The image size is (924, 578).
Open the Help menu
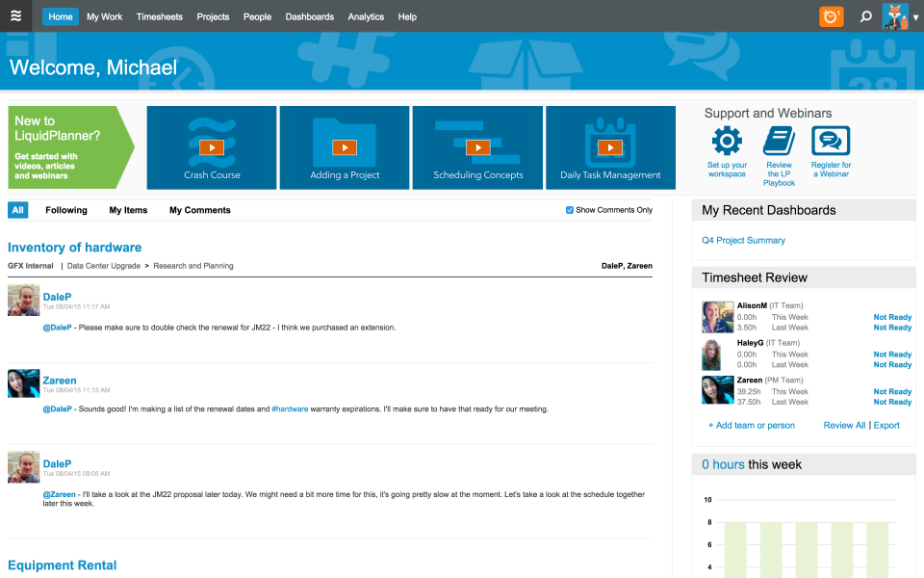(x=406, y=16)
